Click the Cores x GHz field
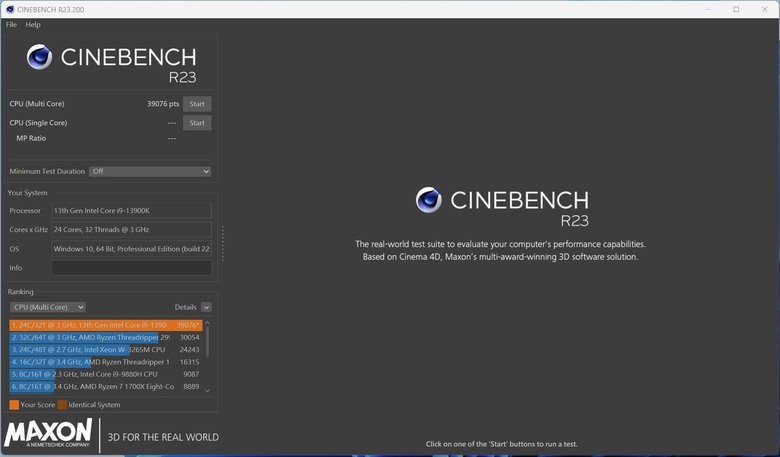This screenshot has height=457, width=780. [131, 229]
